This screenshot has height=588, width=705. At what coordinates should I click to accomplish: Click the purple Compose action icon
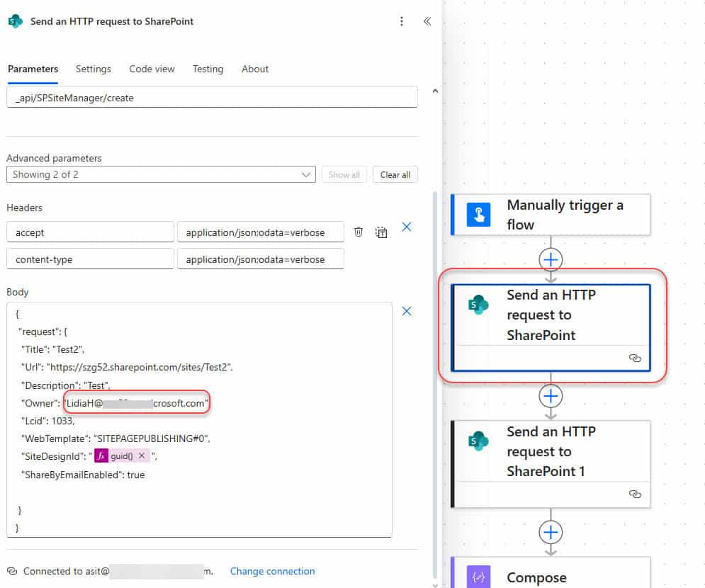pyautogui.click(x=479, y=577)
